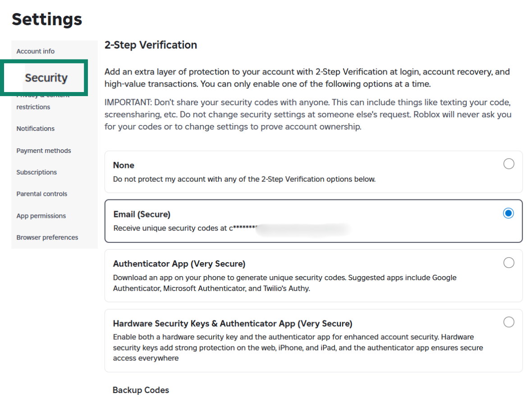Click the Authenticator App option card
The image size is (532, 402).
313,275
